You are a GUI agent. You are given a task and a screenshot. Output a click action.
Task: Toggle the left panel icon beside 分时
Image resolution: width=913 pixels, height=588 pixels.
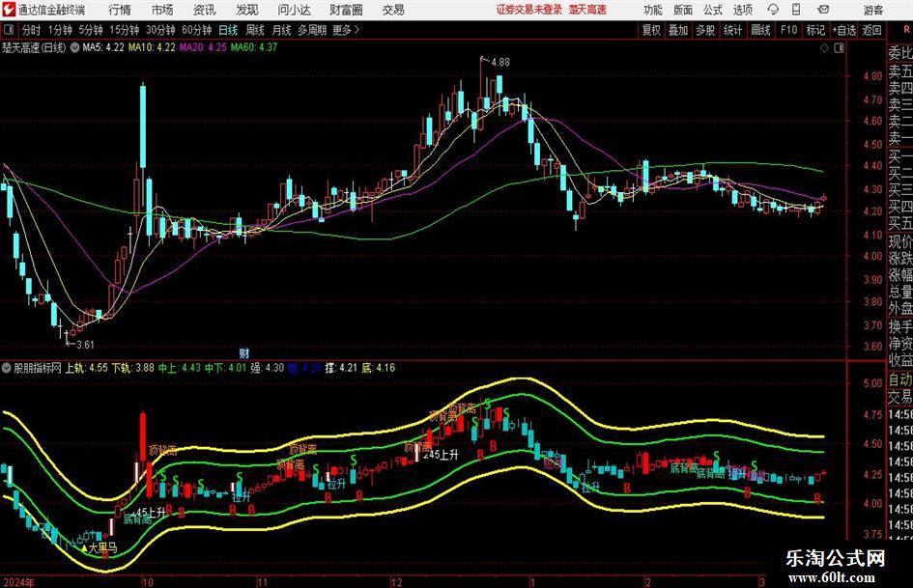9,30
